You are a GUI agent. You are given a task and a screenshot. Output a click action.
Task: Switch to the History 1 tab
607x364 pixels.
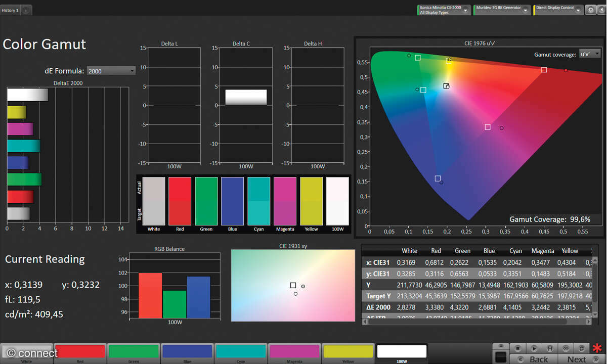(x=10, y=10)
